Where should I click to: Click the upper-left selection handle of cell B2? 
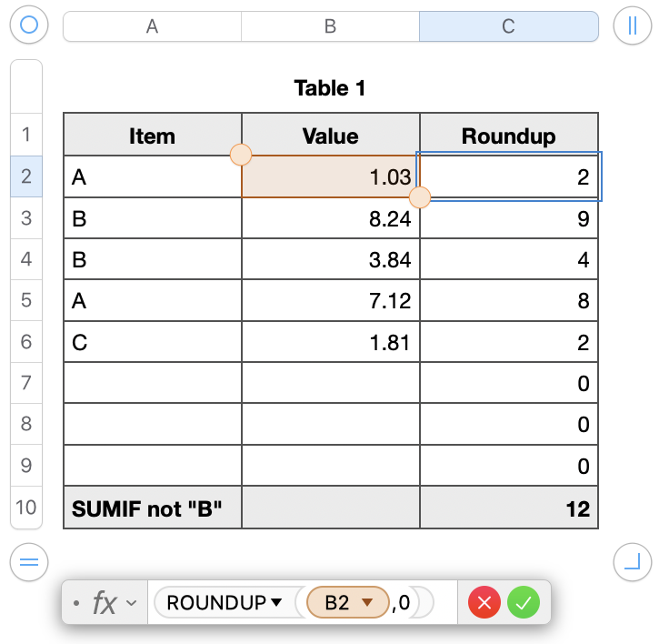[x=241, y=155]
